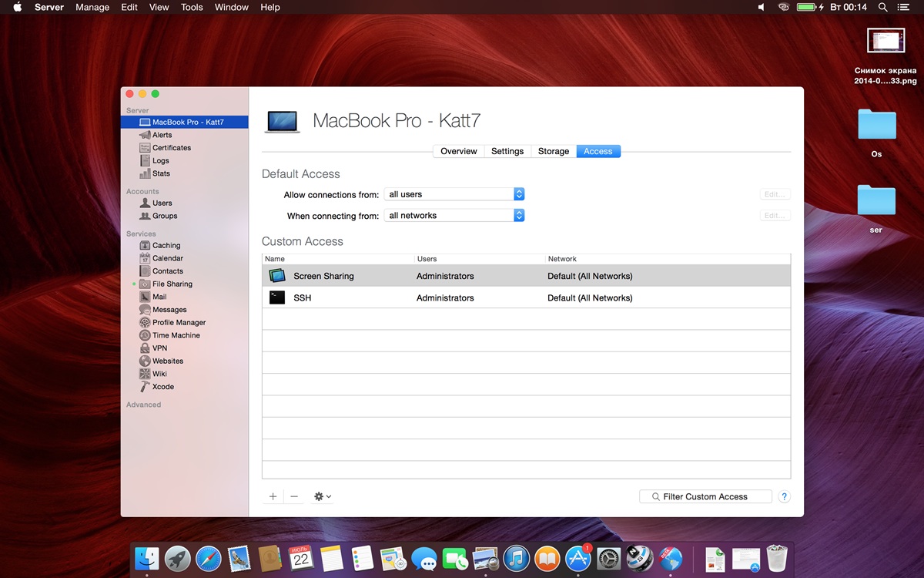Image resolution: width=924 pixels, height=578 pixels.
Task: Open the Window menu
Action: [x=232, y=7]
